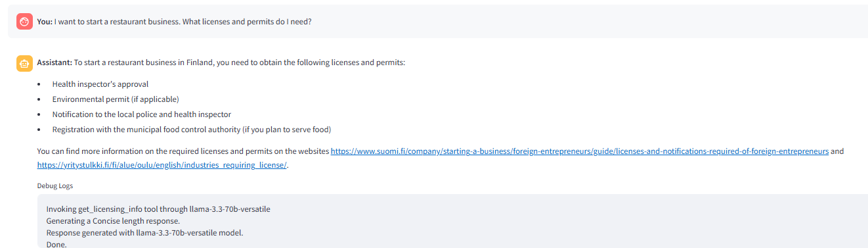Click the red user avatar icon
The height and width of the screenshot is (248, 868).
coord(24,22)
